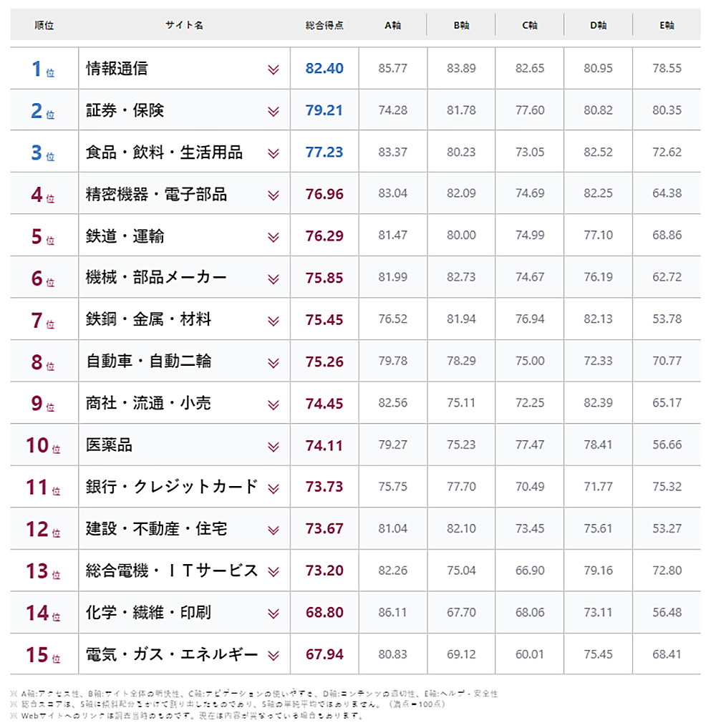Open the 化学・繊維・印刷 industry link
The height and width of the screenshot is (728, 716).
point(148,613)
